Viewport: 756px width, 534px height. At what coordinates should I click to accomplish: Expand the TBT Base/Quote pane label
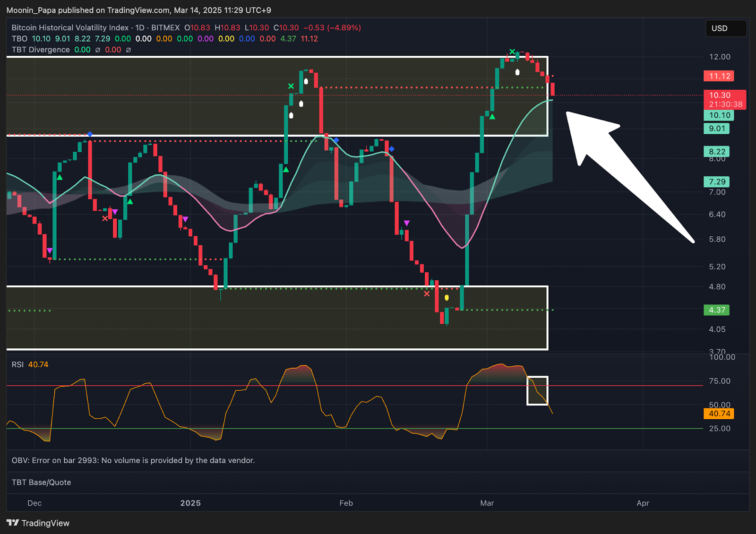coord(41,482)
